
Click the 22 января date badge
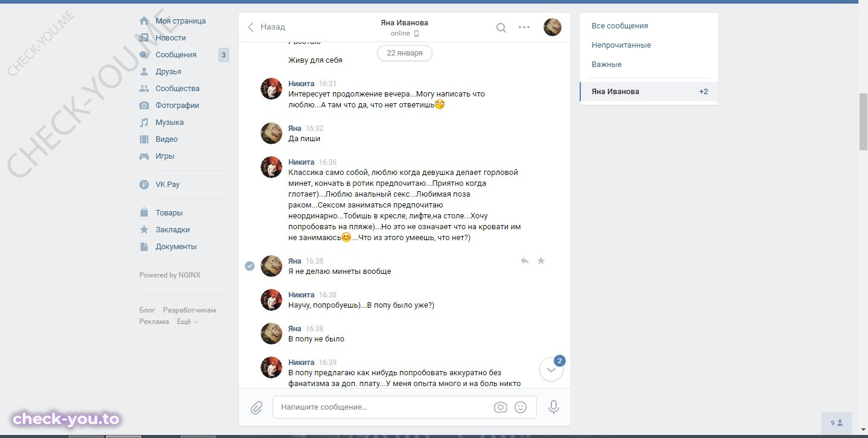click(405, 53)
